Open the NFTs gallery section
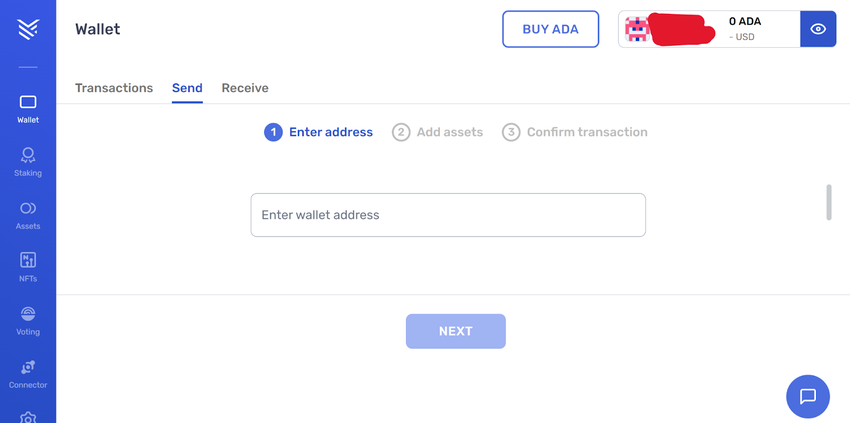The image size is (850, 423). pyautogui.click(x=28, y=267)
